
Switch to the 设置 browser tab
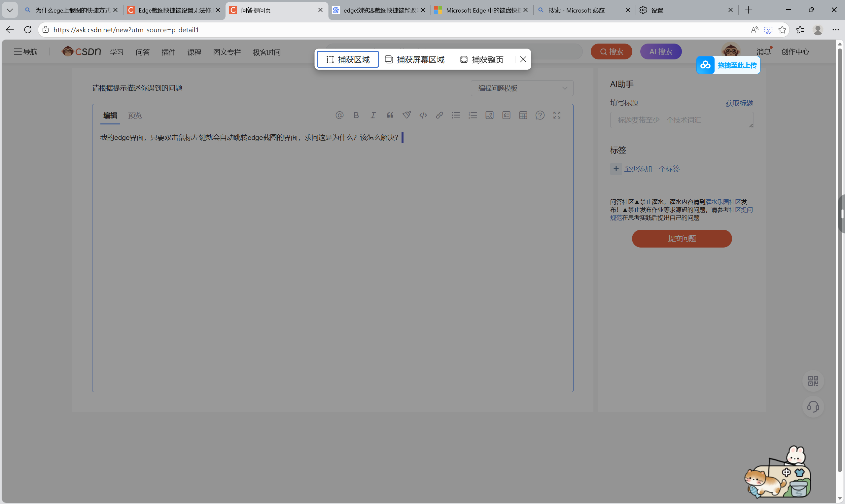click(657, 10)
